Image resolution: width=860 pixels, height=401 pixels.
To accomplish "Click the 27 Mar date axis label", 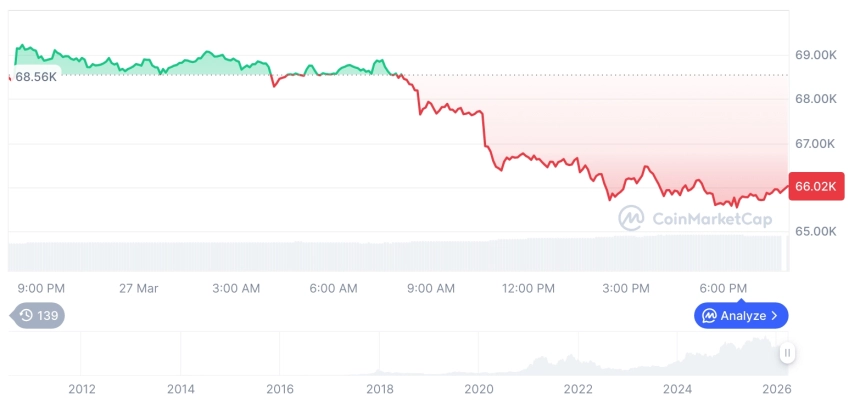I will [x=138, y=288].
